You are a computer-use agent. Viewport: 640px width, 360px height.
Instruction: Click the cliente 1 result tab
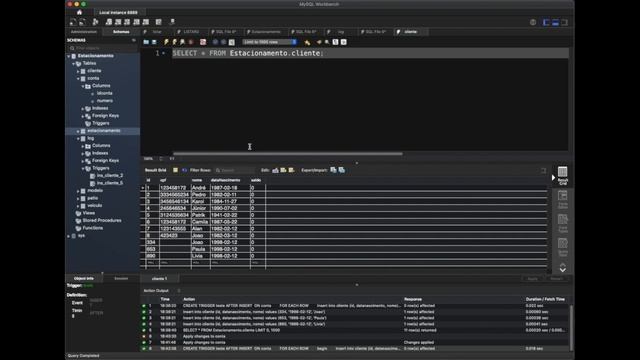[159, 279]
